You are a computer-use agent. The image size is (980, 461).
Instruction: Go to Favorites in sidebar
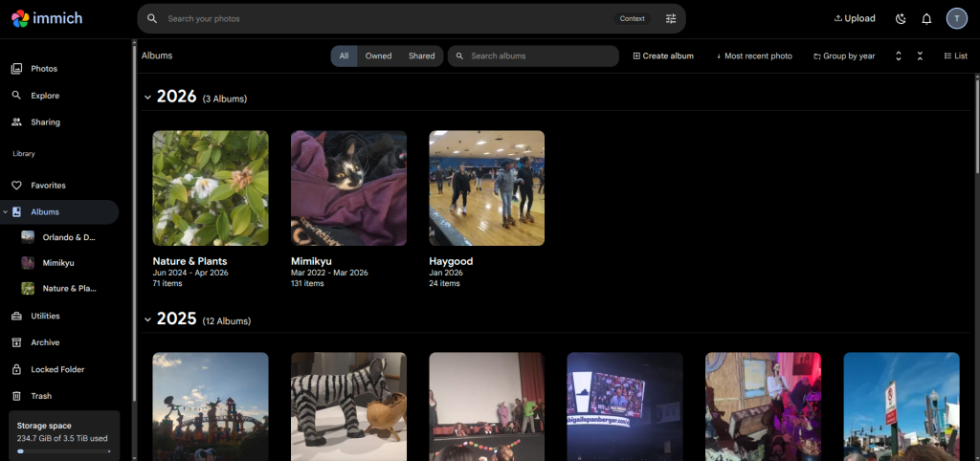point(48,186)
